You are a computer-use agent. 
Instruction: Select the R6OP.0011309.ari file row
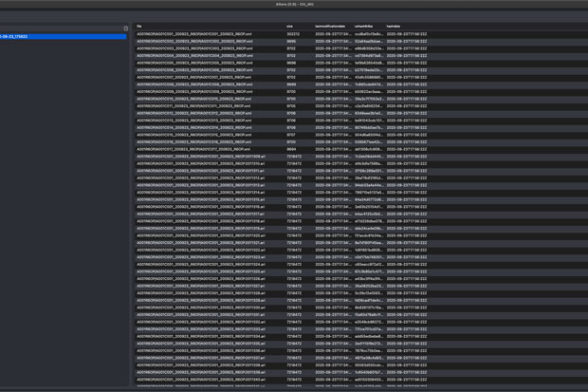[x=361, y=157]
